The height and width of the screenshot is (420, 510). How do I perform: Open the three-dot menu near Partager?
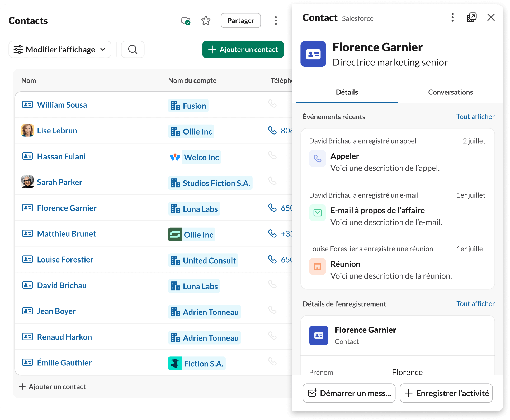tap(276, 20)
